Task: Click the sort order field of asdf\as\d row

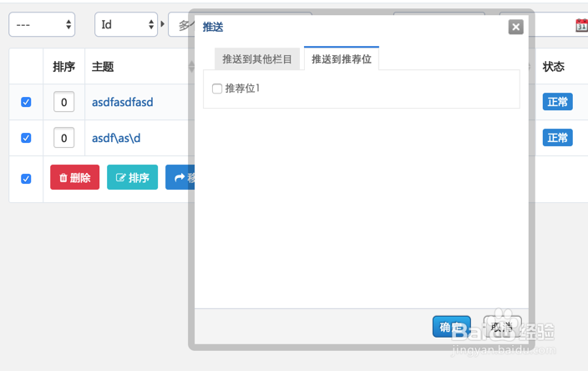Action: point(63,138)
